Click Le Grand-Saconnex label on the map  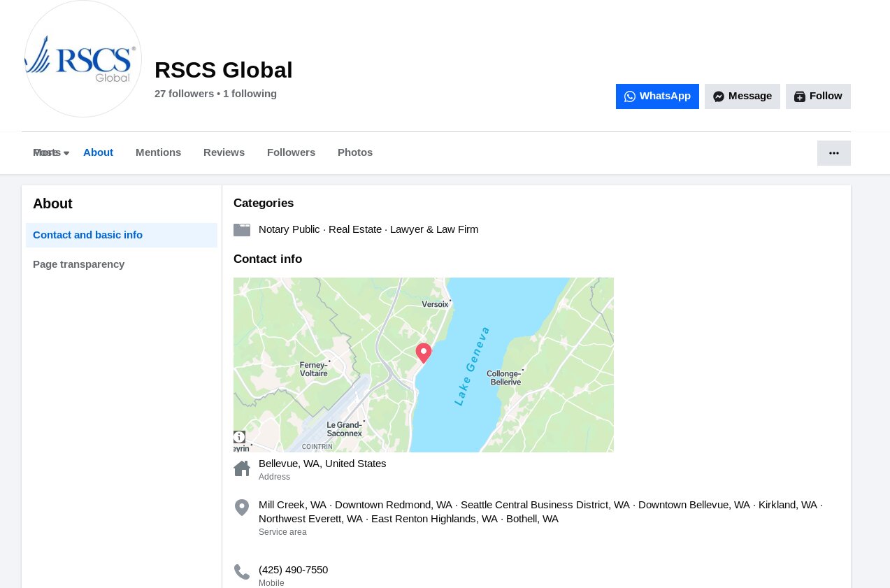pyautogui.click(x=345, y=429)
